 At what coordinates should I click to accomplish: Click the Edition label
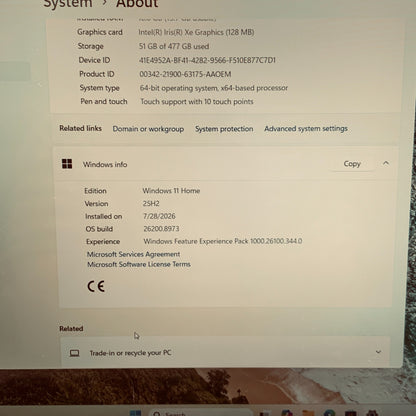point(95,191)
